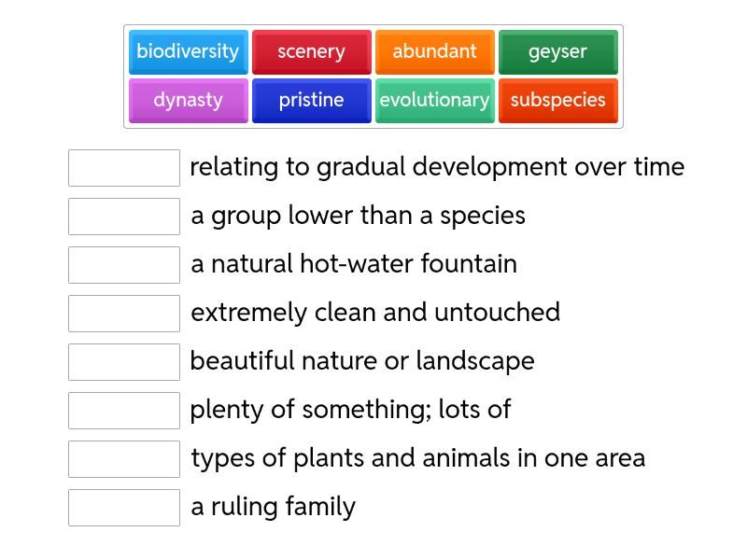Click the red 'scenery' word tile
This screenshot has width=747, height=560.
[x=311, y=52]
